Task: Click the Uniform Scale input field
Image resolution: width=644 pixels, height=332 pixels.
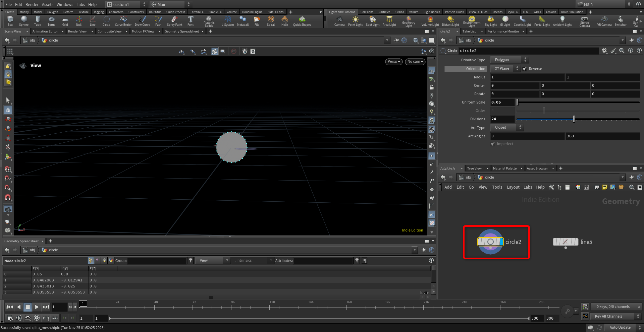Action: point(502,103)
